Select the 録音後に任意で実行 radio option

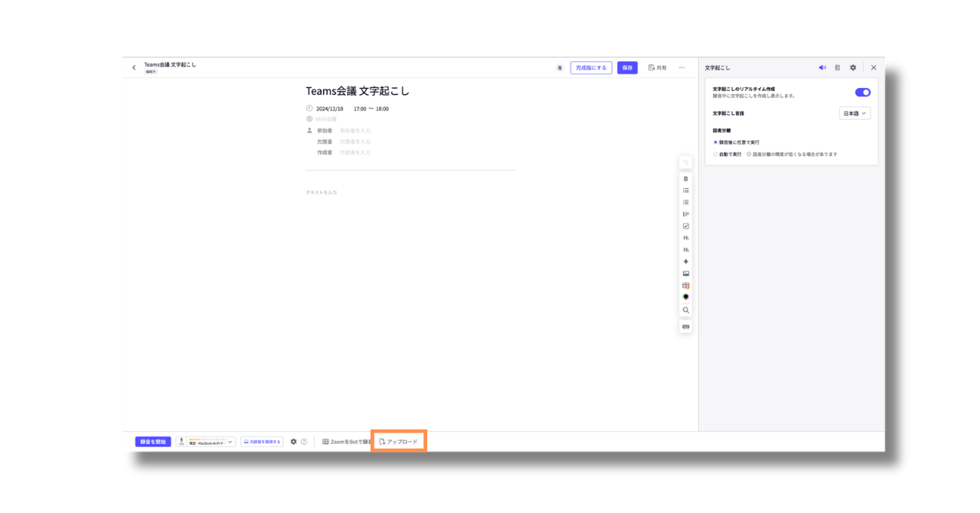point(716,142)
